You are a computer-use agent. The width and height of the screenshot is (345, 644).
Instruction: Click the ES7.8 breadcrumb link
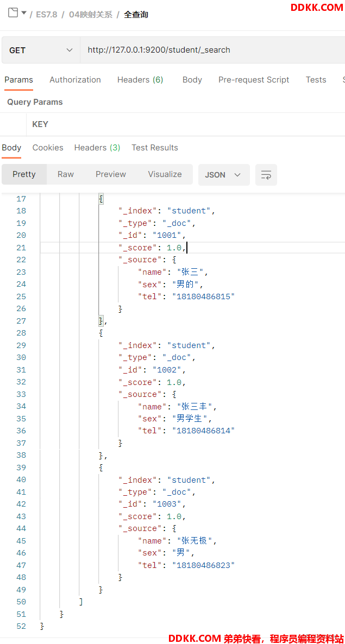[47, 14]
